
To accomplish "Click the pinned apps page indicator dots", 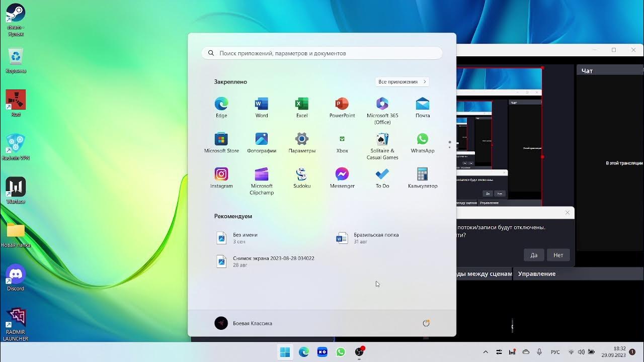I will [450, 145].
